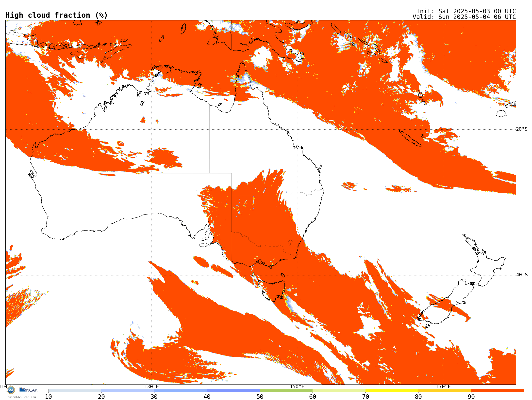Viewport: 532px width, 400px height.
Task: Select the 'Init: Sat 2025-05-03 00 UTC' text
Action: click(466, 11)
